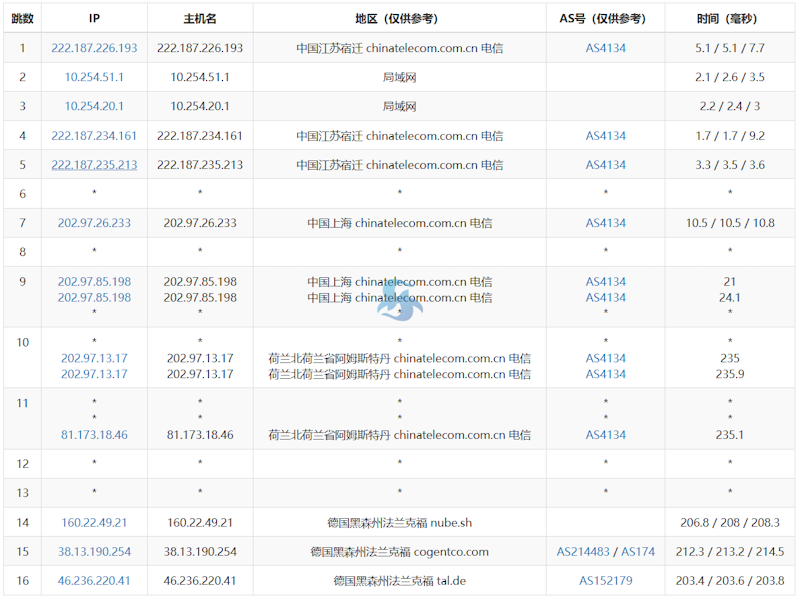Open IP address 222.187.234.161 link
The width and height of the screenshot is (800, 600).
(x=94, y=136)
